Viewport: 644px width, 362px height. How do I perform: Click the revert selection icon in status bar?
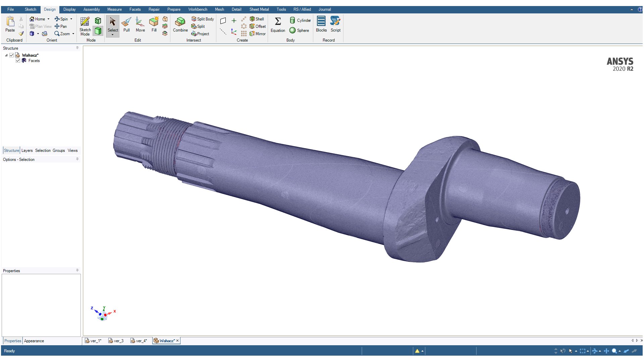563,351
